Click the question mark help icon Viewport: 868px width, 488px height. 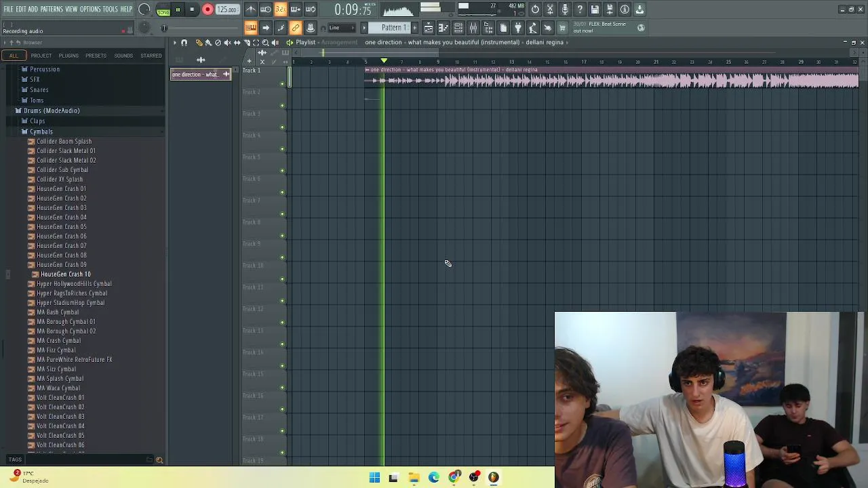click(x=580, y=9)
